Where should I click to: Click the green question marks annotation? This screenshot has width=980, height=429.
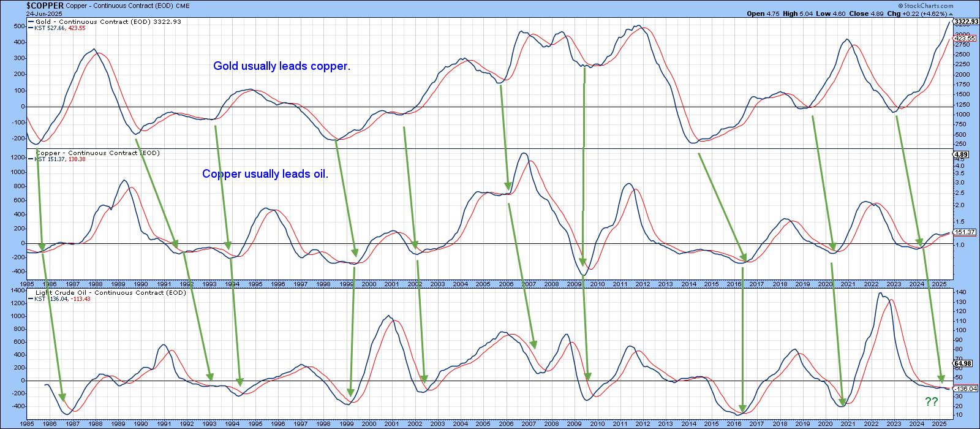pyautogui.click(x=931, y=402)
